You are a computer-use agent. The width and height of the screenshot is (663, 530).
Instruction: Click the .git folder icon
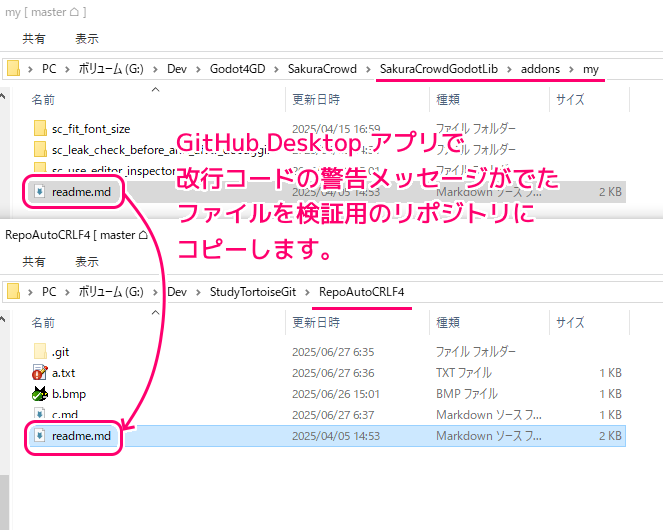40,352
